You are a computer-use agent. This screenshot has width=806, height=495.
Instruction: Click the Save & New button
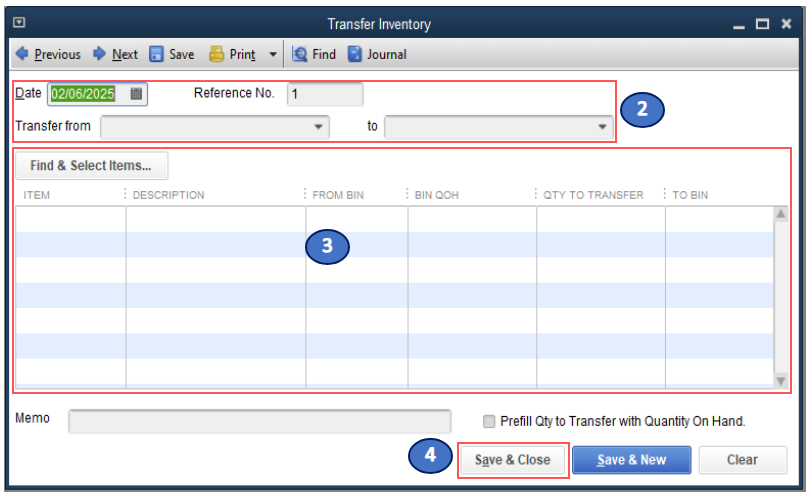click(631, 460)
